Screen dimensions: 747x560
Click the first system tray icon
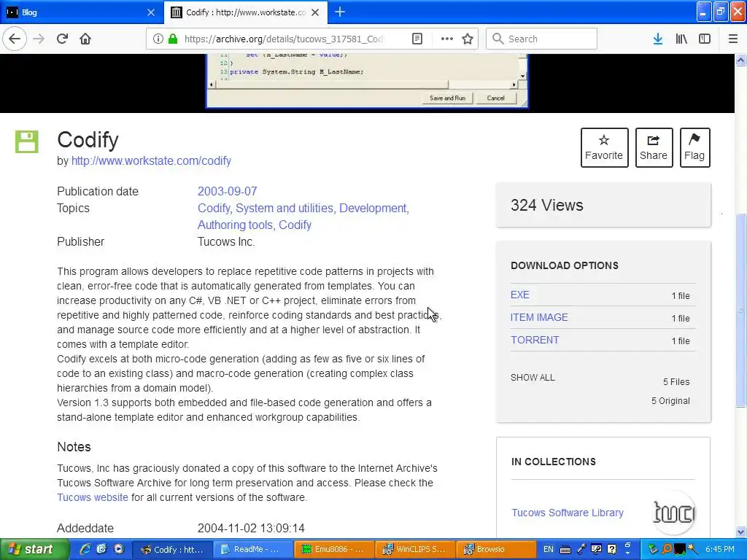pyautogui.click(x=653, y=549)
